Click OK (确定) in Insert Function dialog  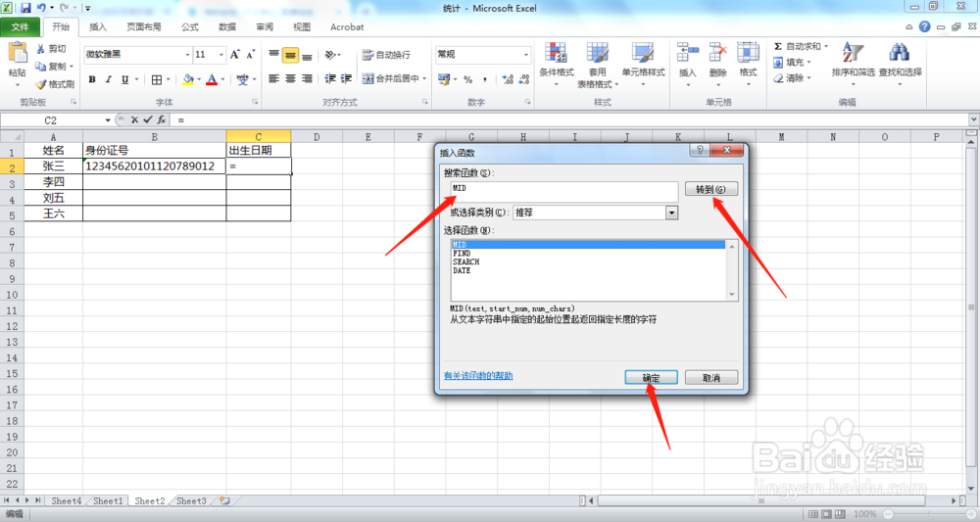point(652,378)
